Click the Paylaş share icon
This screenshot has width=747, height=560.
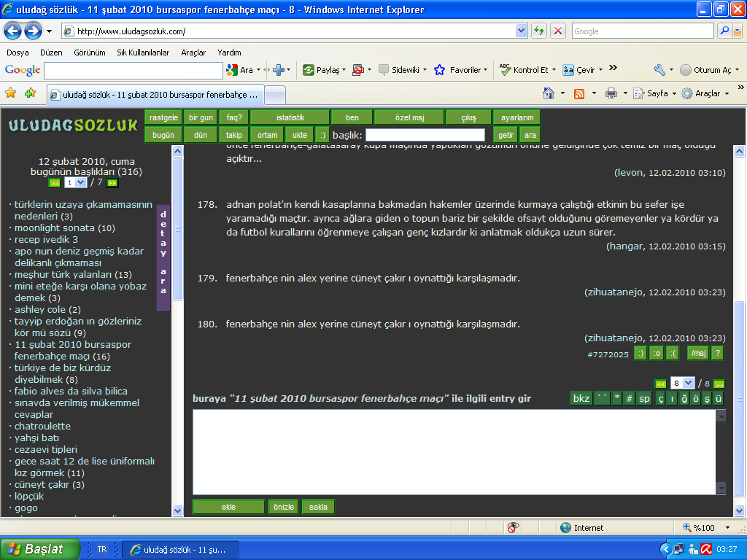coord(309,70)
